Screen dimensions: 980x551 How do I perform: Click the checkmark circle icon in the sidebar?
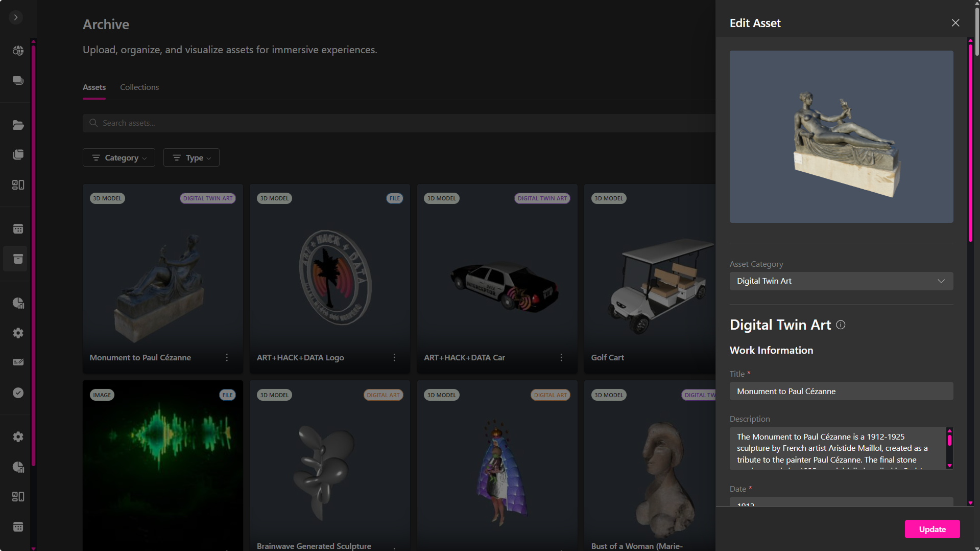[18, 393]
